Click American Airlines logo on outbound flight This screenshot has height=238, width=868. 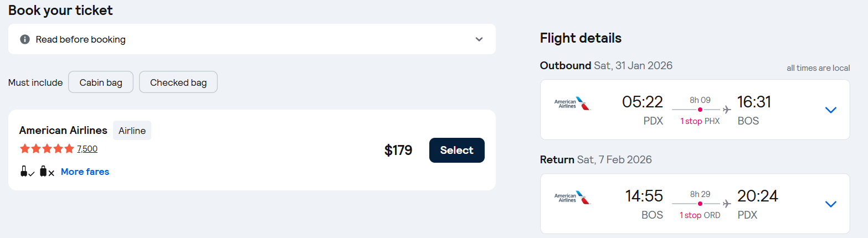[572, 104]
